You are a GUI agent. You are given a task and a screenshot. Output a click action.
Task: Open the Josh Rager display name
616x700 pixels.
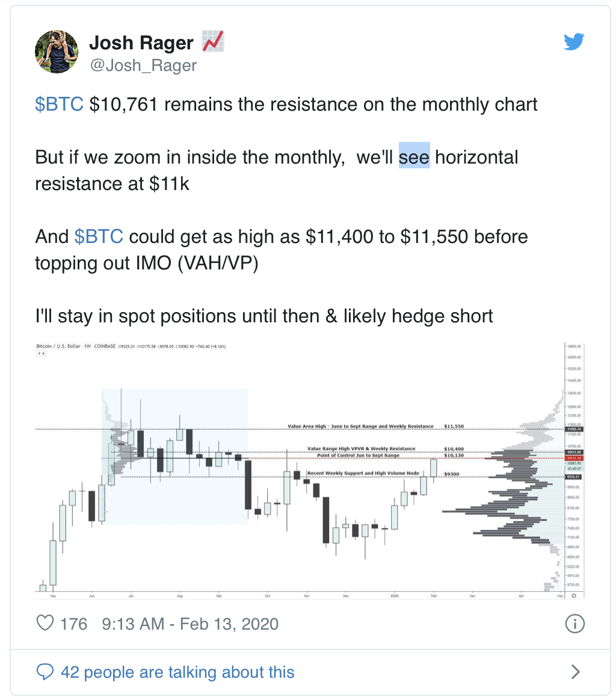[x=141, y=43]
